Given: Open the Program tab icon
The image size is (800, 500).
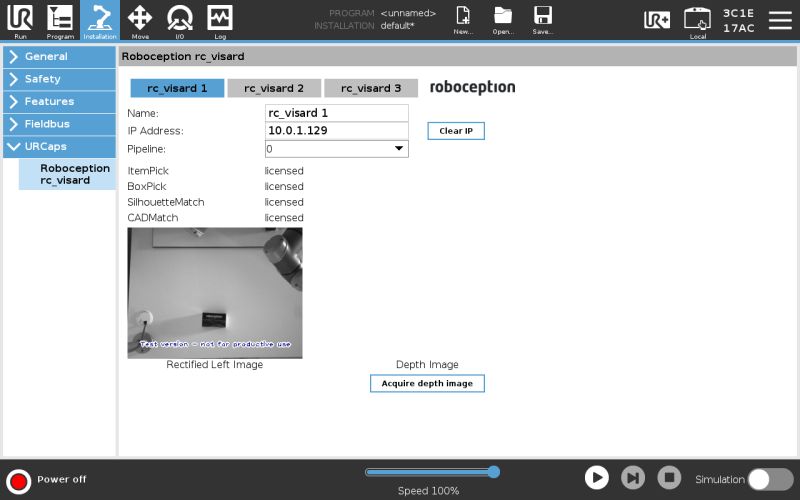Looking at the screenshot, I should point(60,20).
